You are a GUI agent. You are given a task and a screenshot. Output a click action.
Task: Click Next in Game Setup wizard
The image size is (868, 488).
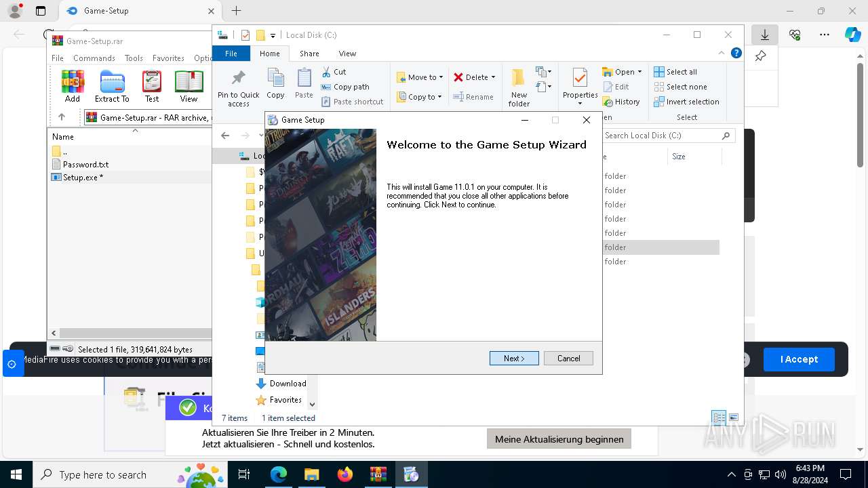[514, 359]
